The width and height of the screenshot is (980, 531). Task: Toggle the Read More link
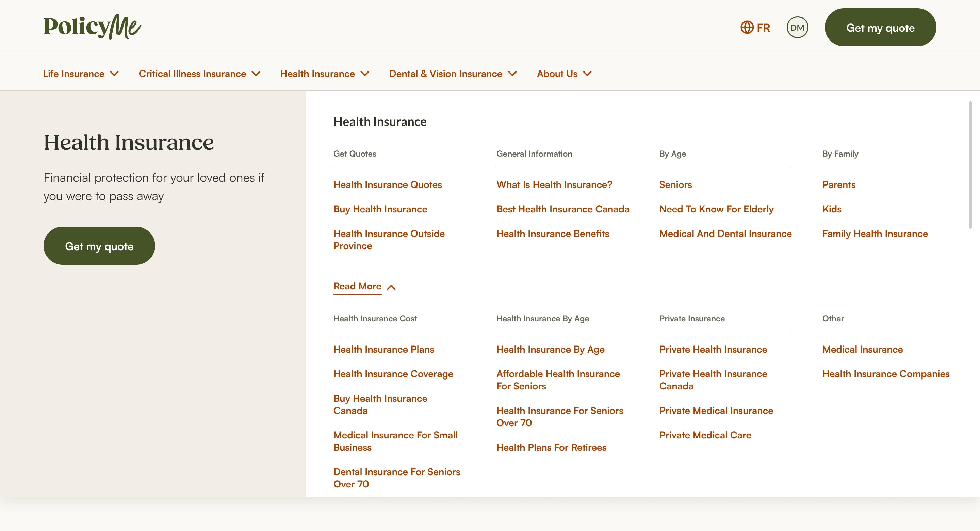(x=357, y=286)
